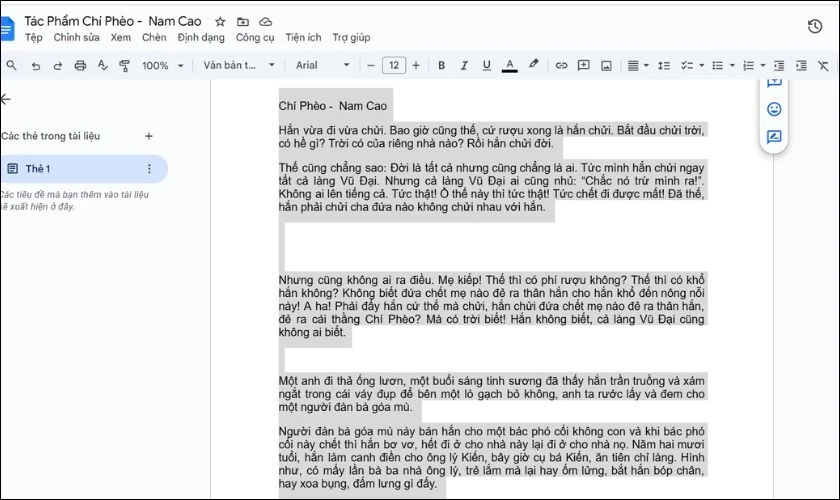Viewport: 840px width, 500px height.
Task: Increase paragraph indent
Action: click(x=801, y=65)
